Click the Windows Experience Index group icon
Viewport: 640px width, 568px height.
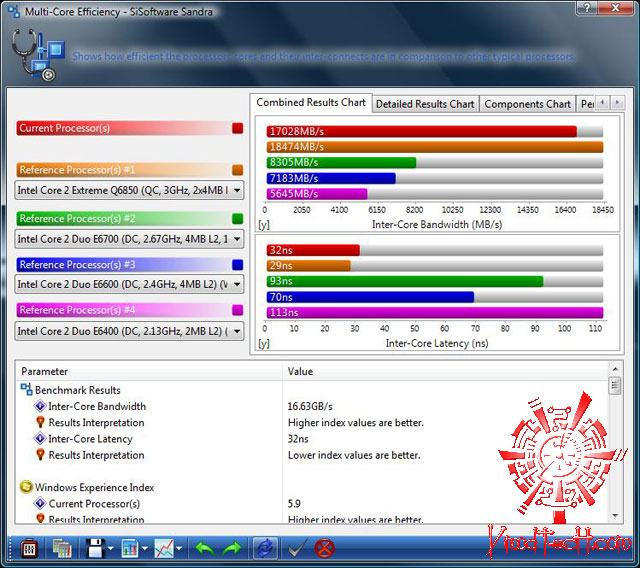pyautogui.click(x=26, y=487)
